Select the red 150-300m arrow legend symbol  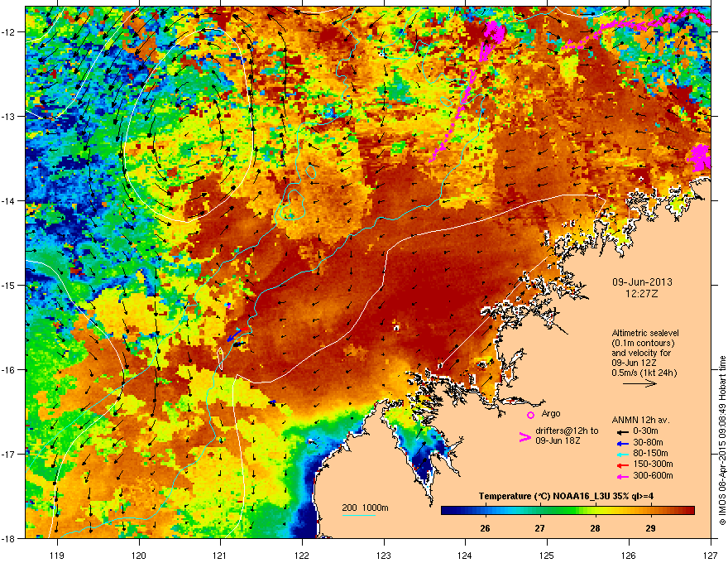point(623,465)
